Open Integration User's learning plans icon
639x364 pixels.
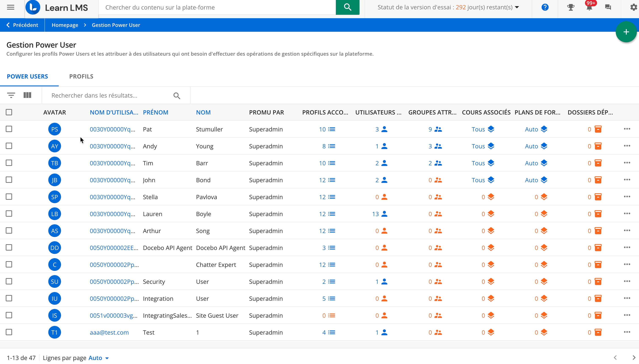[x=544, y=298]
